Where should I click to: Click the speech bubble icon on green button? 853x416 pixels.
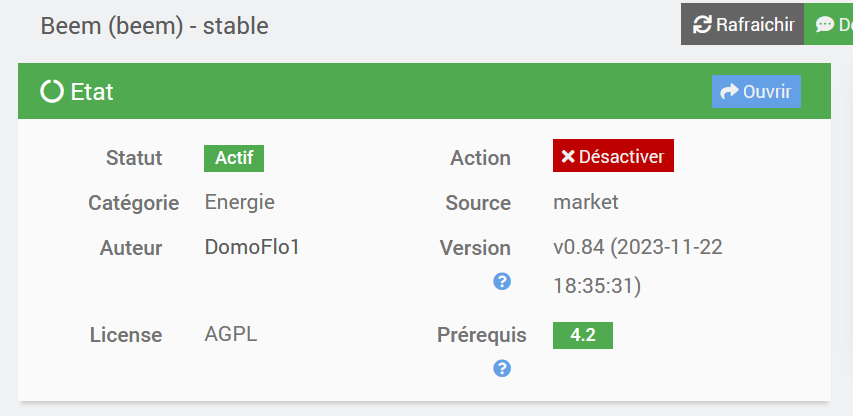(825, 24)
